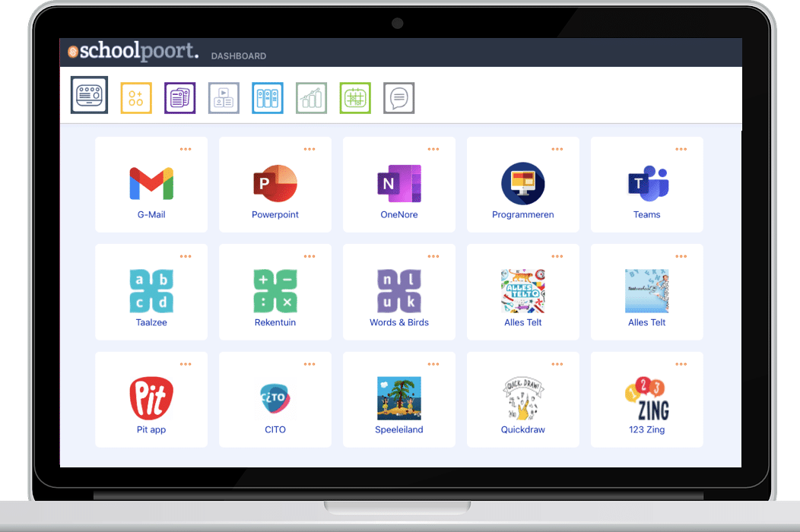Open the Words & Birds icon
This screenshot has width=800, height=532.
coord(399,291)
